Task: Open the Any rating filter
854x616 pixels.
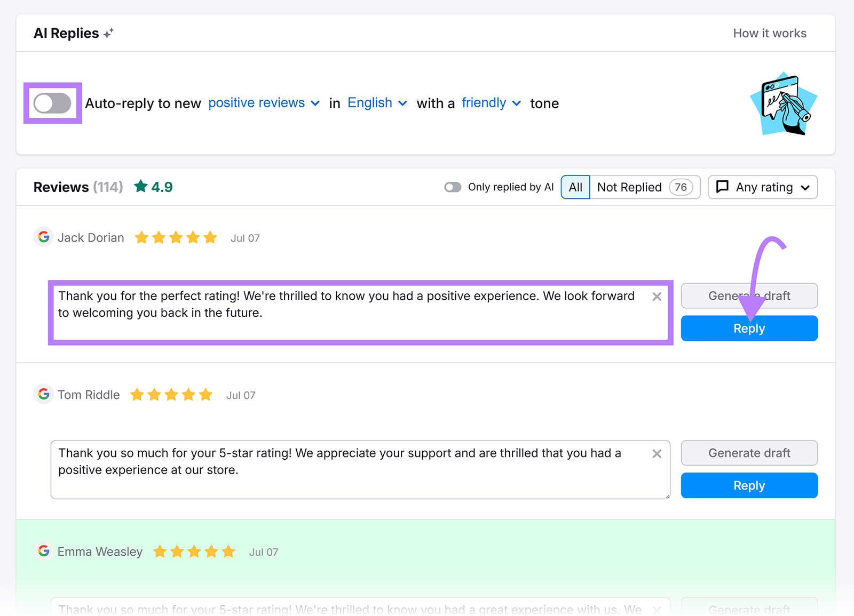Action: [762, 187]
